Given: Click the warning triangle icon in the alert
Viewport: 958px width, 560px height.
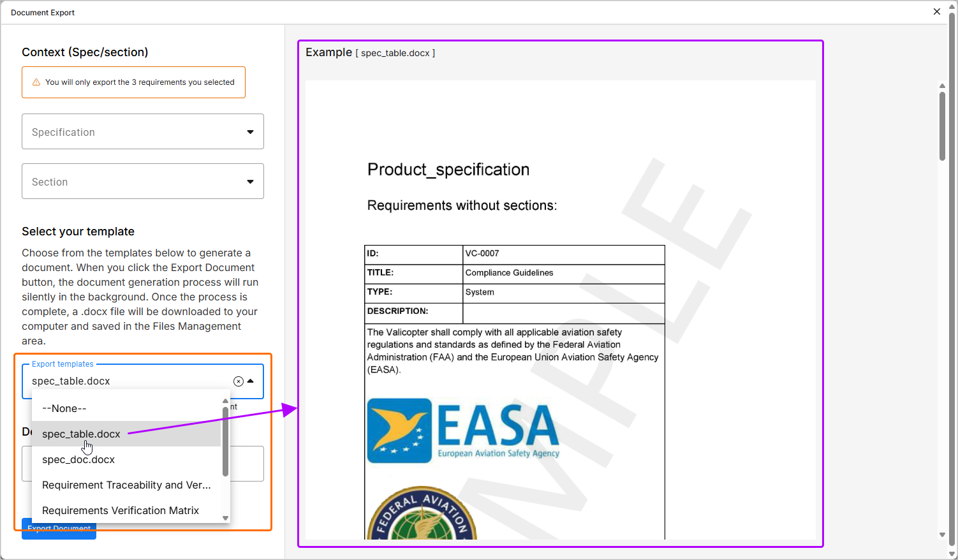Looking at the screenshot, I should 36,82.
